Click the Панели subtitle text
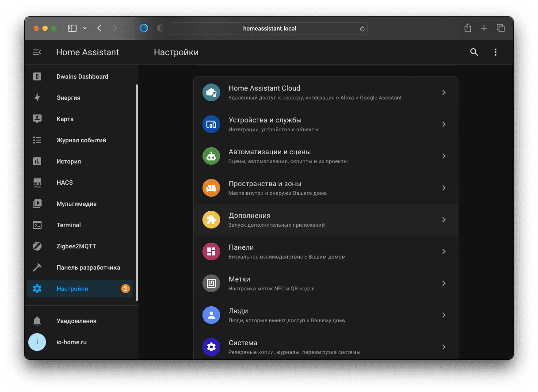This screenshot has height=392, width=538. [x=287, y=257]
